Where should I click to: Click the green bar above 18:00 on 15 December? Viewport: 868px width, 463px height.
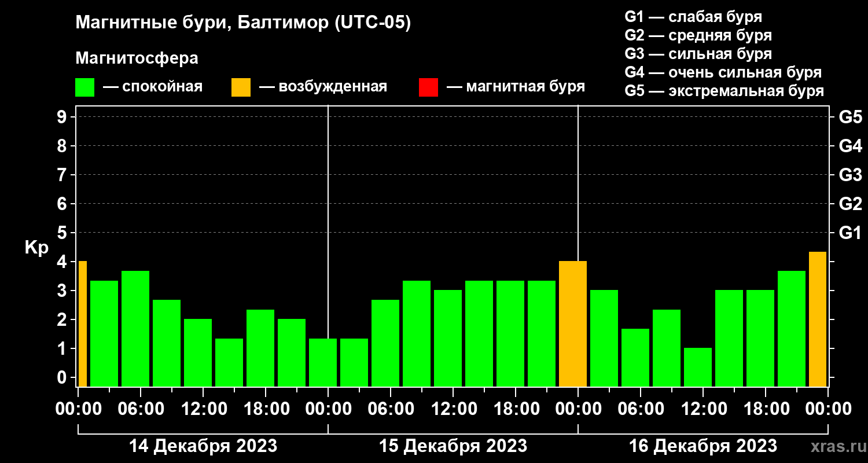click(x=510, y=333)
